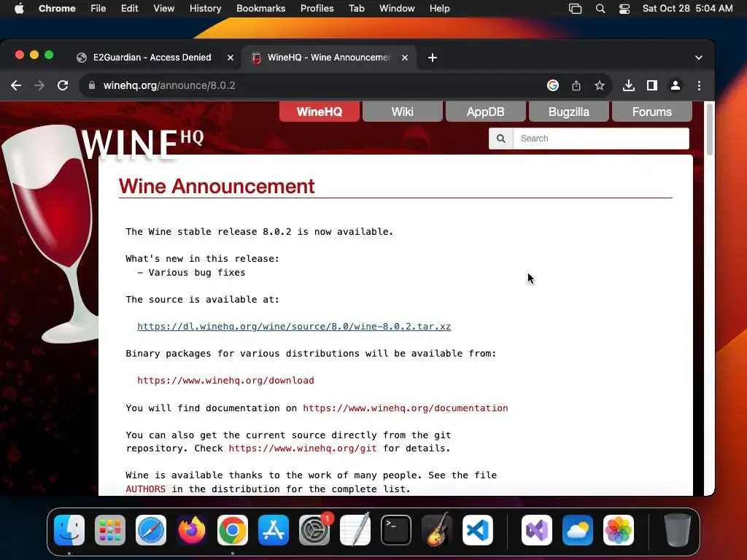This screenshot has height=560, width=747.
Task: Bookmark this page with the star icon
Action: pos(600,85)
